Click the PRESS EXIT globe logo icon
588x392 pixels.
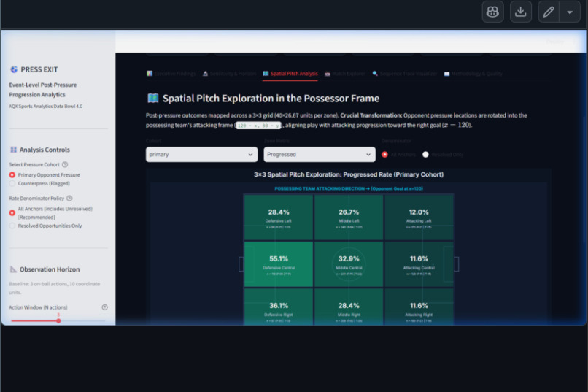point(14,69)
